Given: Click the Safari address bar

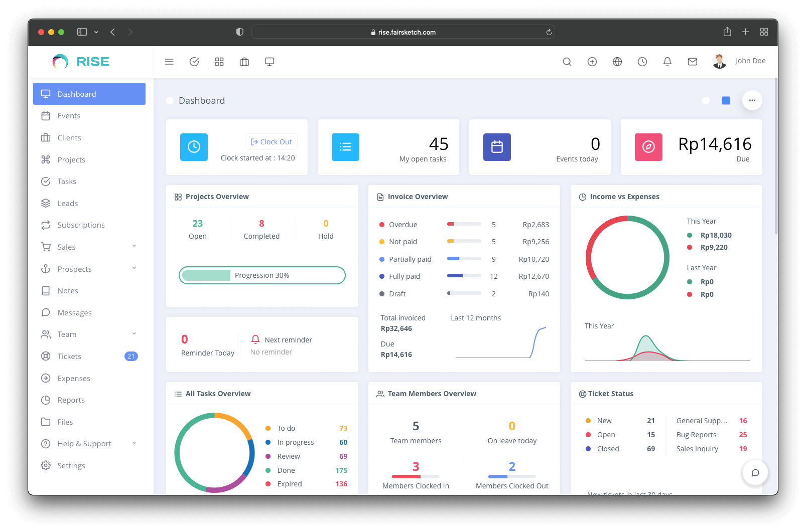Looking at the screenshot, I should click(x=403, y=32).
